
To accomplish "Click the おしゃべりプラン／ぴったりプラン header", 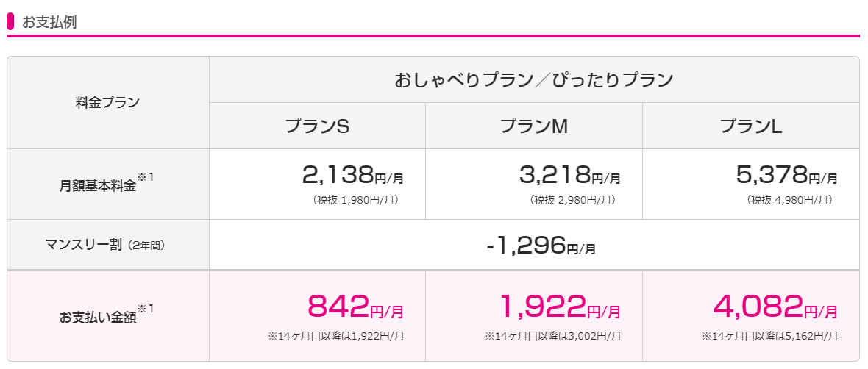I will (x=533, y=80).
